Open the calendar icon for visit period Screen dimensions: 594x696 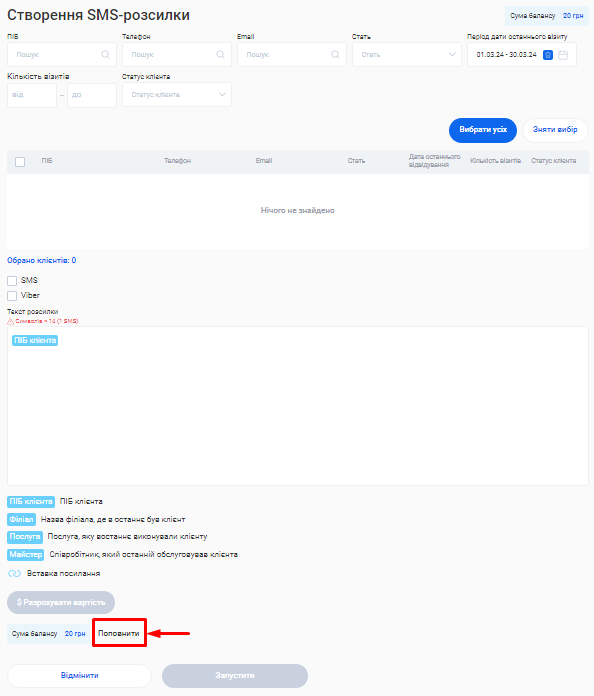coord(563,55)
